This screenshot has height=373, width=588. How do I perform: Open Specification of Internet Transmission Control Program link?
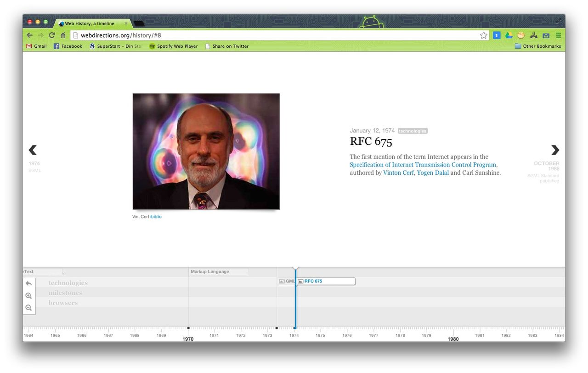pos(423,165)
